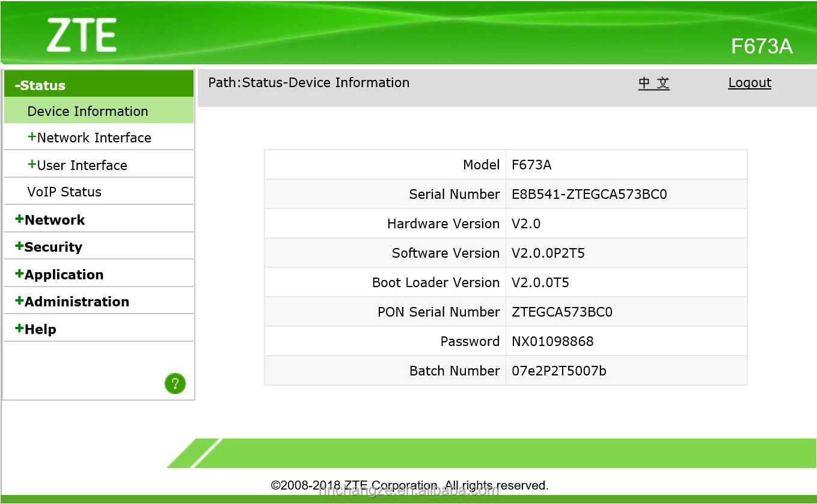Click the Model row label
Screen dimensions: 817x504
coord(481,165)
